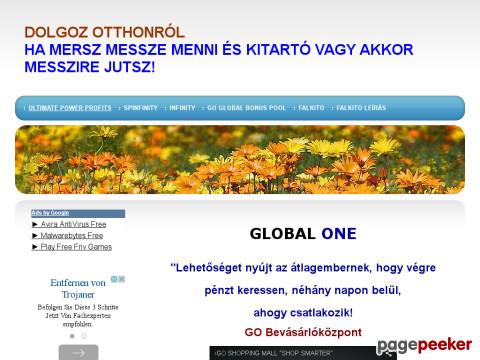Open the Spinfinity menu item
Screen dimensions: 480x360
pyautogui.click(x=140, y=108)
